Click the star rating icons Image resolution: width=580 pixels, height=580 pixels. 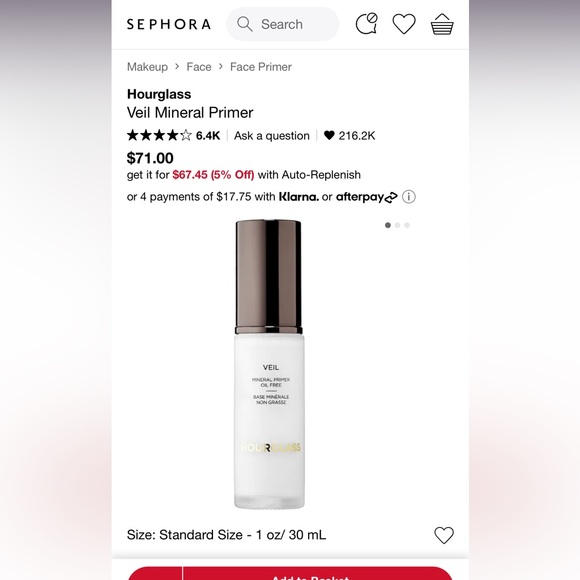tap(159, 135)
